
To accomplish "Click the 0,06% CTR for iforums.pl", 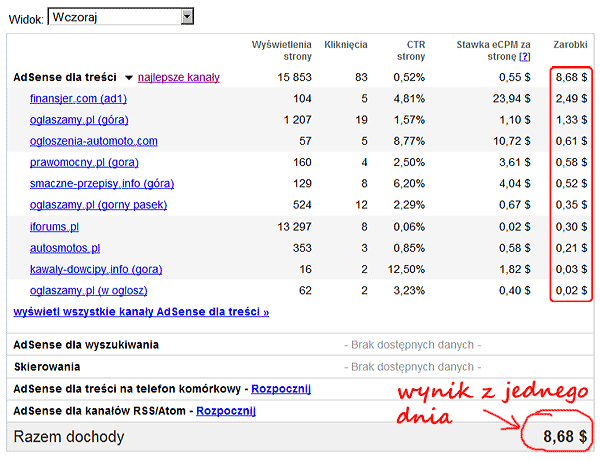I will pos(409,227).
